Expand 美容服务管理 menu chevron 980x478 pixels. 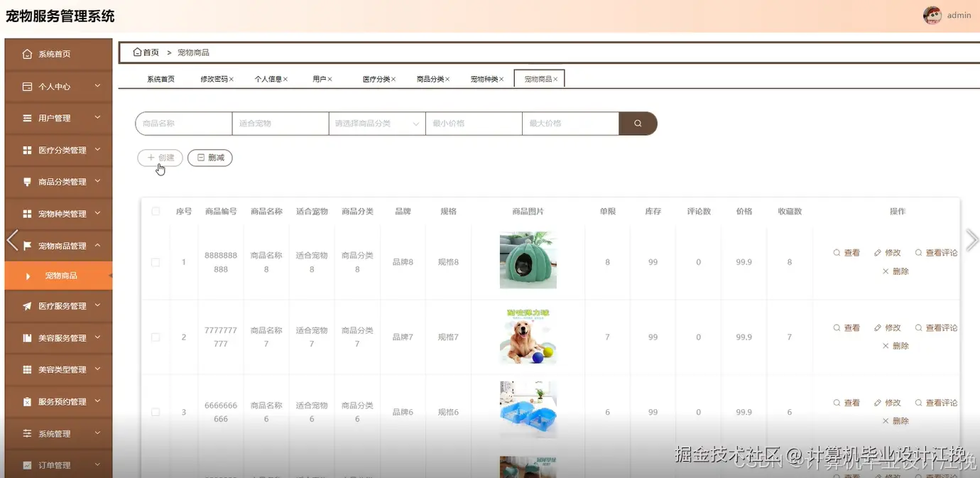[x=97, y=338]
